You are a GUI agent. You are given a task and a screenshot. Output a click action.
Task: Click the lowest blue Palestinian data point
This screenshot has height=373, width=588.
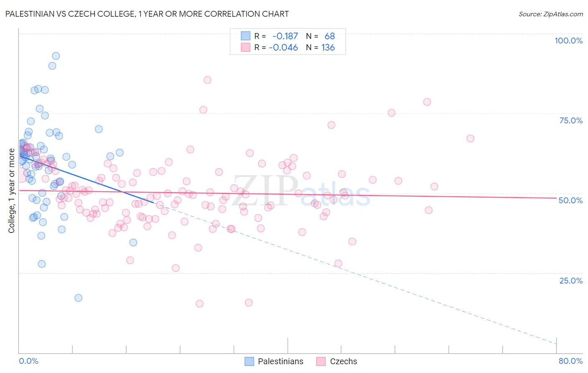pyautogui.click(x=78, y=298)
